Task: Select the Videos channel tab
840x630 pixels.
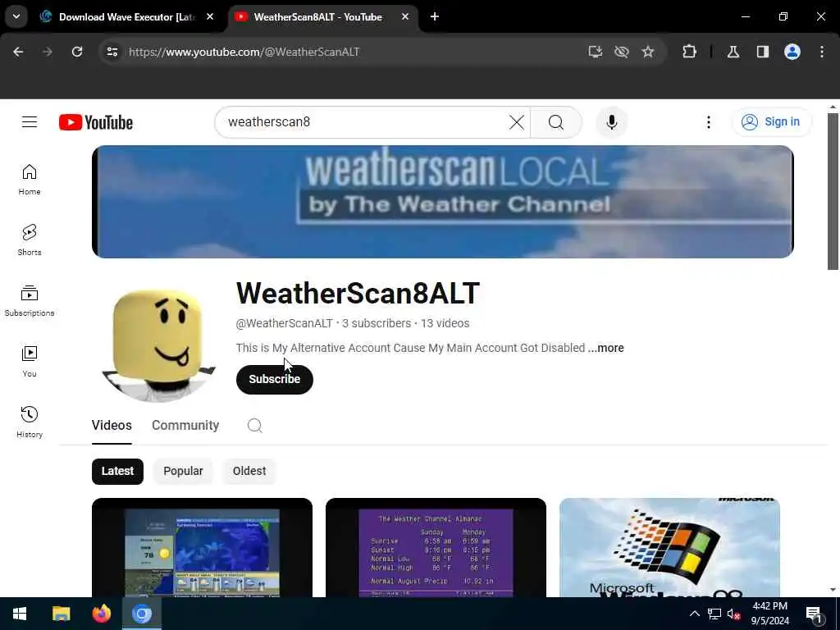Action: pos(112,426)
